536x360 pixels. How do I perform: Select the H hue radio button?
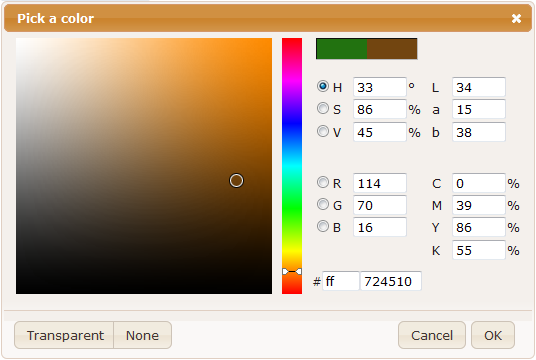323,86
